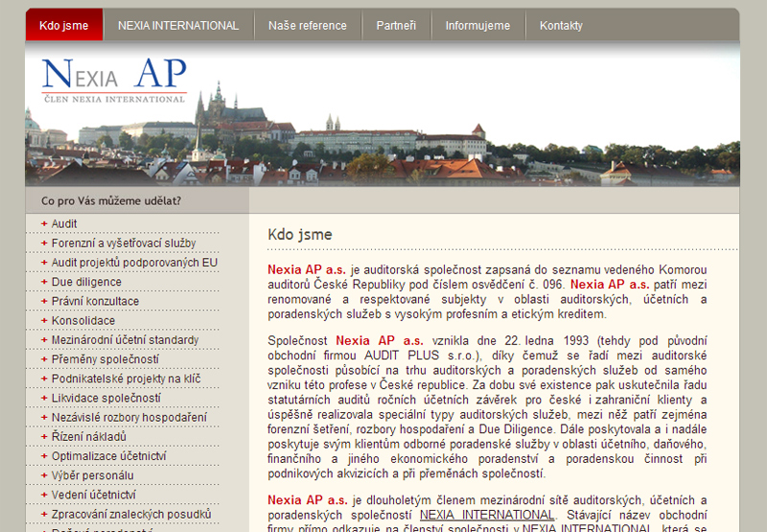This screenshot has height=532, width=767.
Task: Open Likvidace společností link
Action: coord(106,398)
